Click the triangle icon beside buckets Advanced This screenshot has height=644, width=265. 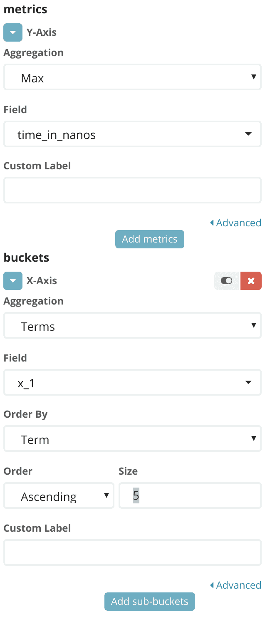click(212, 585)
